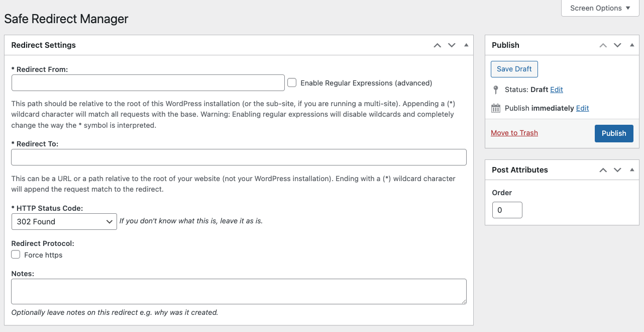Move the Redirect Settings box up
This screenshot has height=332, width=644.
pos(437,45)
